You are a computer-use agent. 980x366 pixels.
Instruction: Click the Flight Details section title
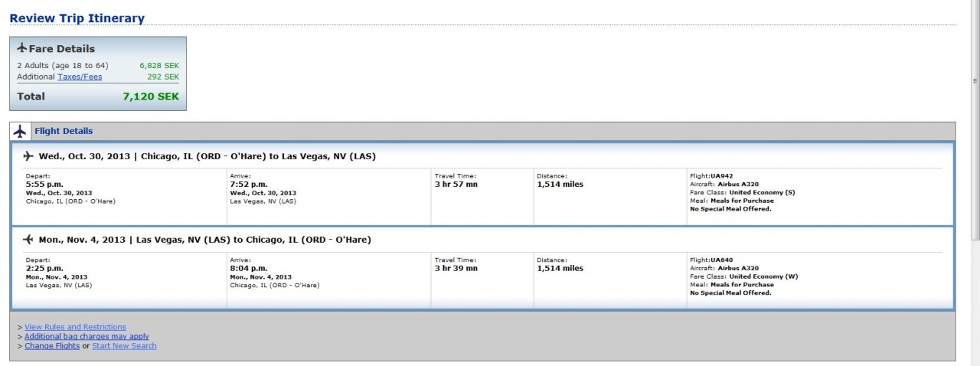pos(64,131)
